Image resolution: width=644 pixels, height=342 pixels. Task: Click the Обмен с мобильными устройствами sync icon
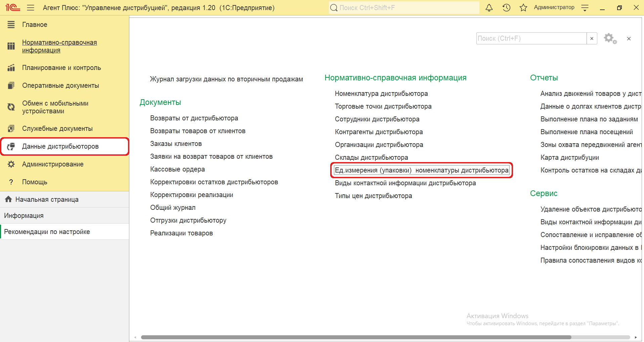11,107
